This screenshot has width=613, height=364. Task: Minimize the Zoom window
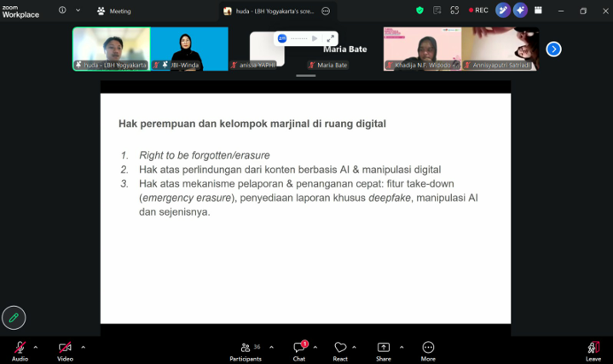pyautogui.click(x=561, y=11)
